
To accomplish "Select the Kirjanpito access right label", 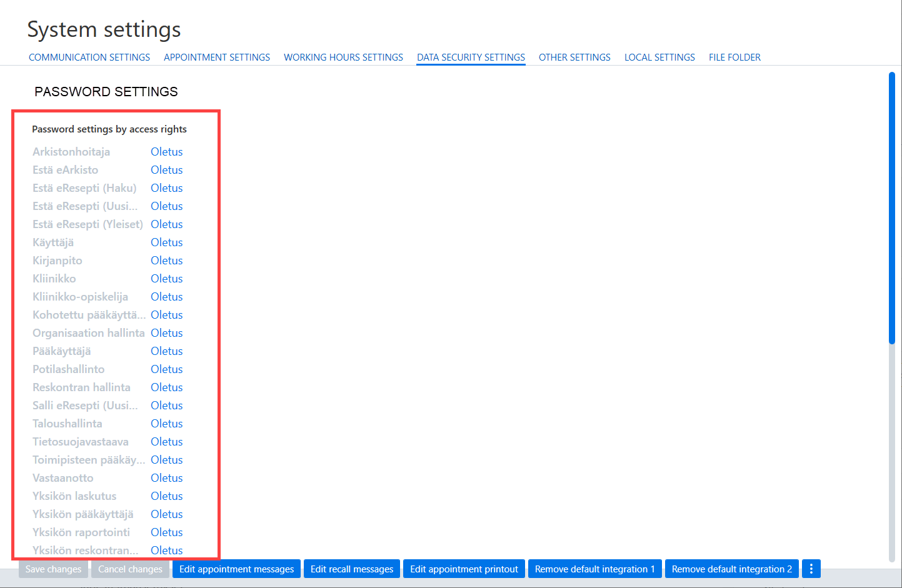I will click(58, 261).
